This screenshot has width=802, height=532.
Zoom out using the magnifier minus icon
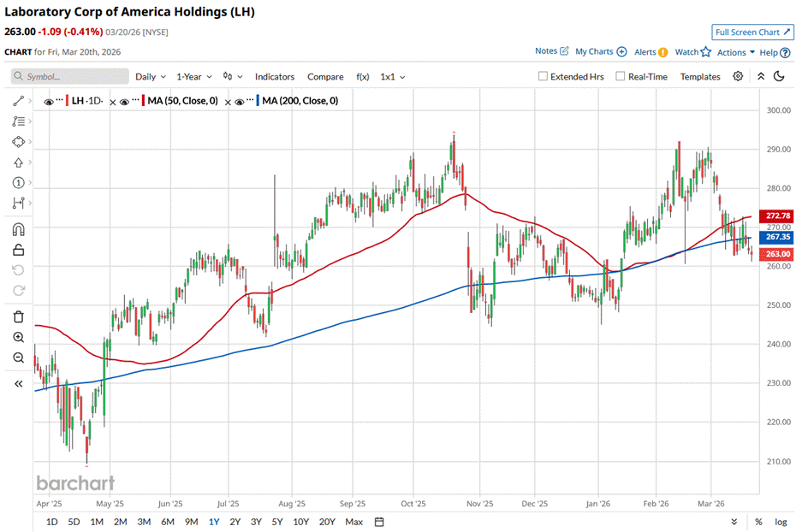[18, 358]
